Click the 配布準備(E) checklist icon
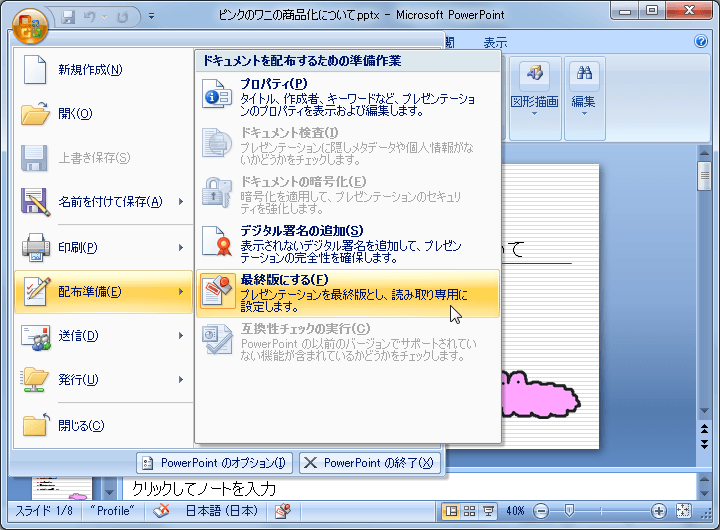Image resolution: width=720 pixels, height=530 pixels. pos(37,292)
